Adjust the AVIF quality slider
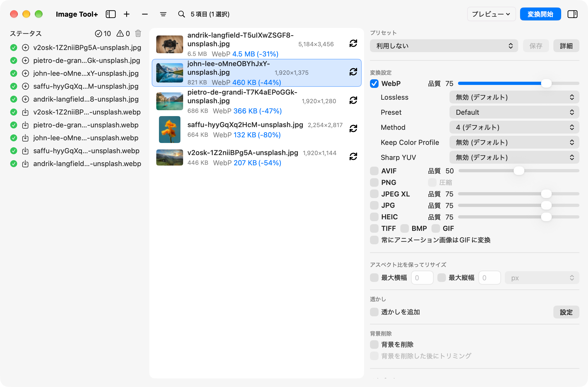This screenshot has height=387, width=588. pos(519,171)
